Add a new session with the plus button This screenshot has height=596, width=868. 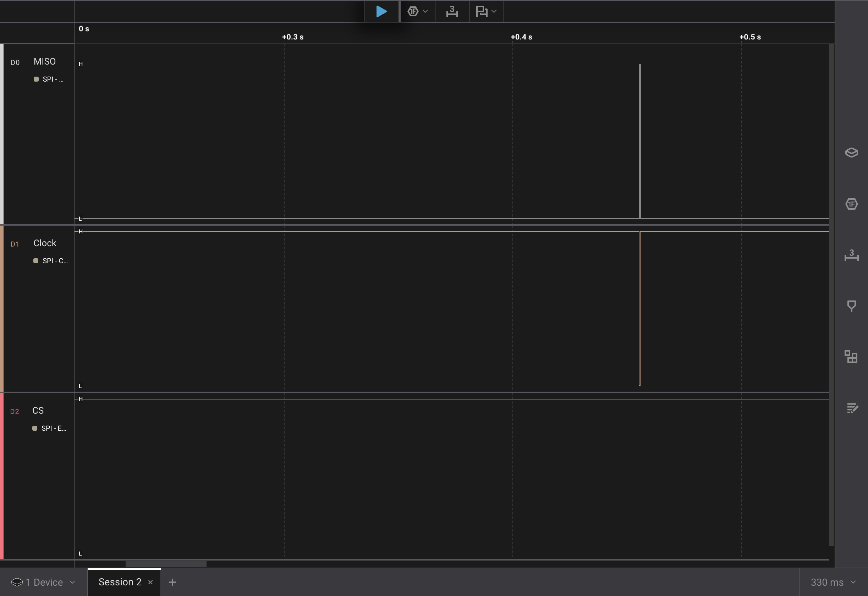(172, 582)
